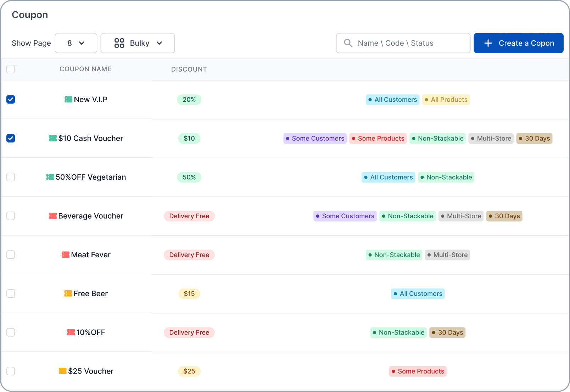Toggle the select-all checkbox in table header
Image resolution: width=570 pixels, height=392 pixels.
pos(11,69)
